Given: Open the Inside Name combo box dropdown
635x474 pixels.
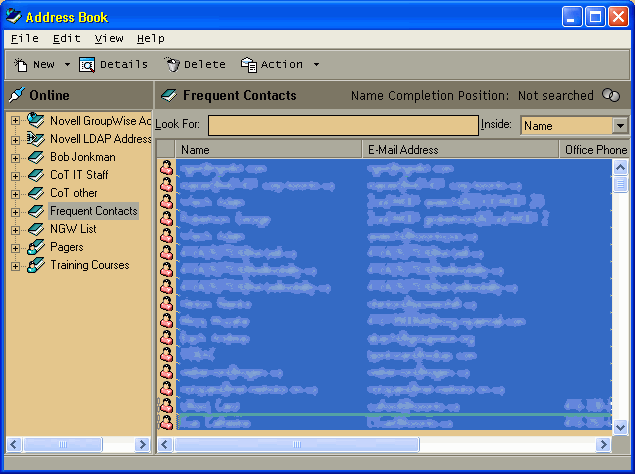Looking at the screenshot, I should (620, 126).
